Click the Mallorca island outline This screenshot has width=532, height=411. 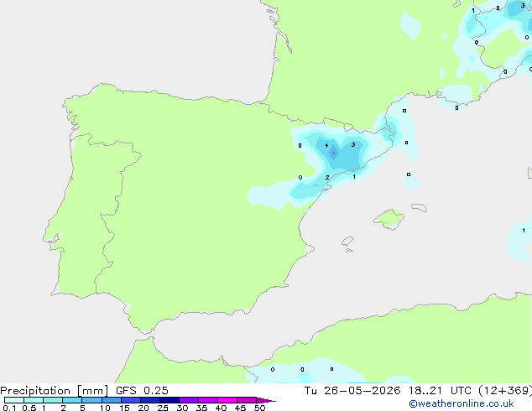point(389,220)
